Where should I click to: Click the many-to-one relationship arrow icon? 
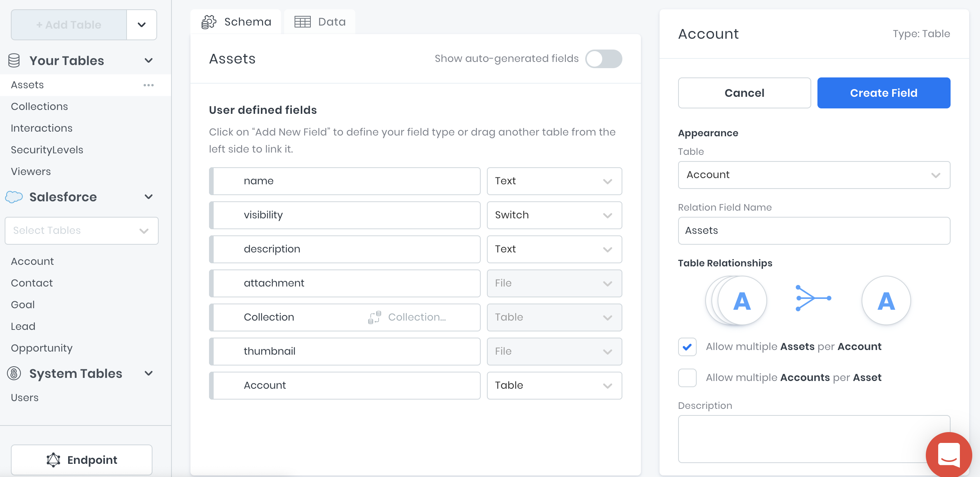coord(813,298)
